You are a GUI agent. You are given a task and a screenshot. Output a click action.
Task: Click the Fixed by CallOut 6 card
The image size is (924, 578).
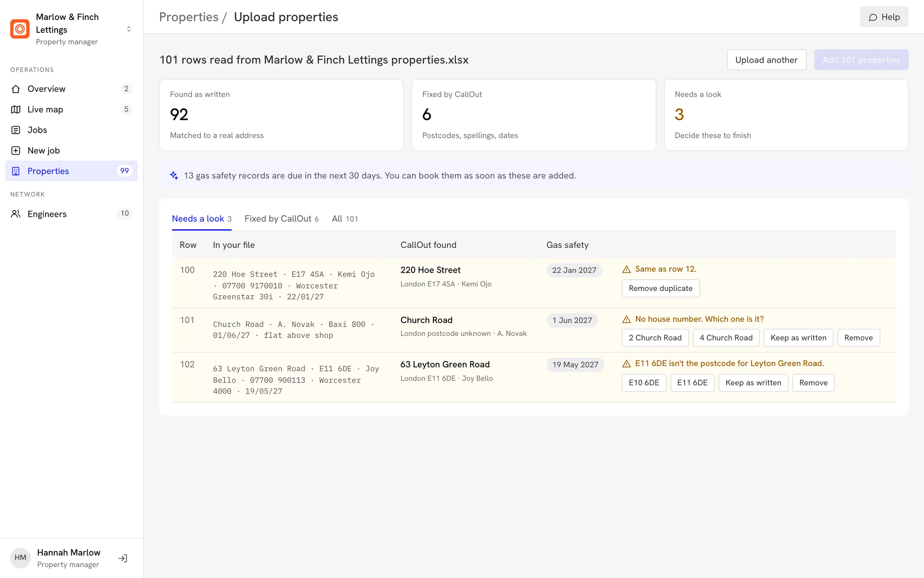533,115
